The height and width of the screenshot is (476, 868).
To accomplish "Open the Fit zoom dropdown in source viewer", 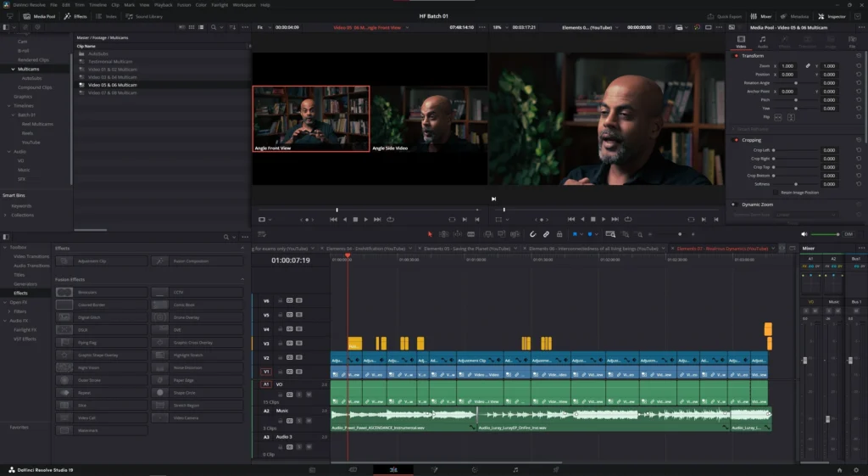I will [263, 27].
